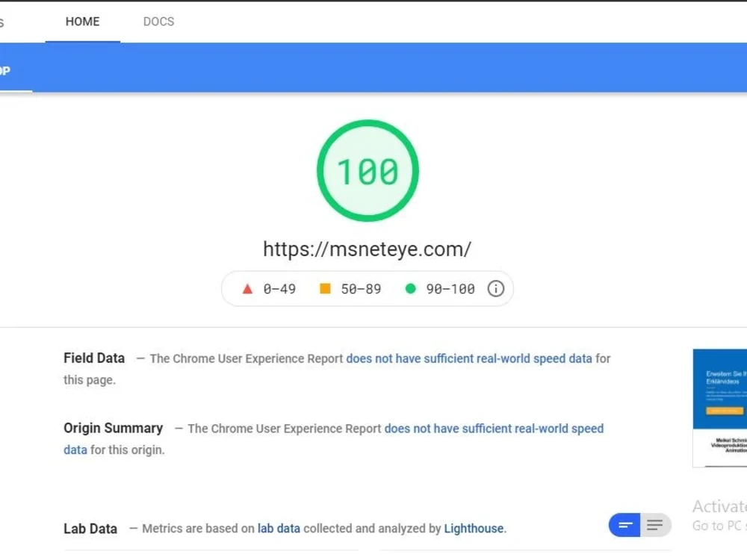747x560 pixels.
Task: Select the analyzed URL https://msneteye.com/
Action: tap(367, 249)
